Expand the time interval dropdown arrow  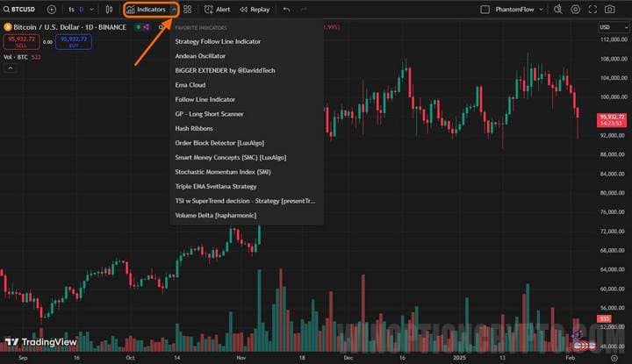pyautogui.click(x=93, y=9)
